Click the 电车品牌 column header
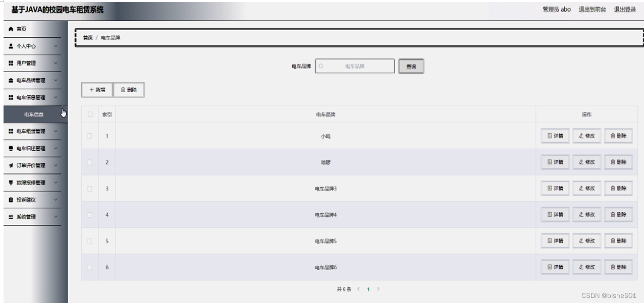Screen dimensions: 644x303 tap(326, 114)
